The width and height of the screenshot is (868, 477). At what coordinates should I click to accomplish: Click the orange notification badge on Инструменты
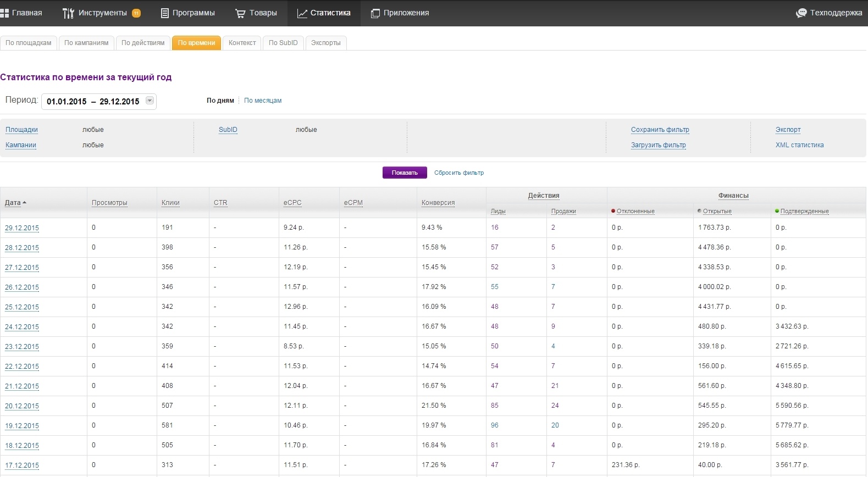(136, 13)
